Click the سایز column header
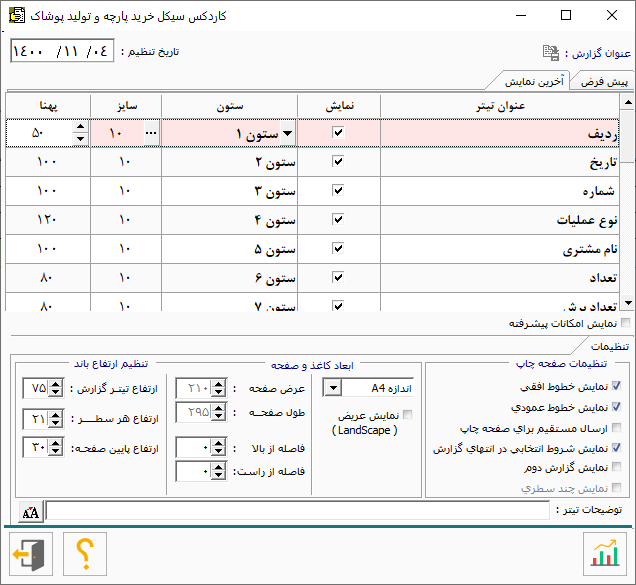This screenshot has width=636, height=585. tap(126, 106)
